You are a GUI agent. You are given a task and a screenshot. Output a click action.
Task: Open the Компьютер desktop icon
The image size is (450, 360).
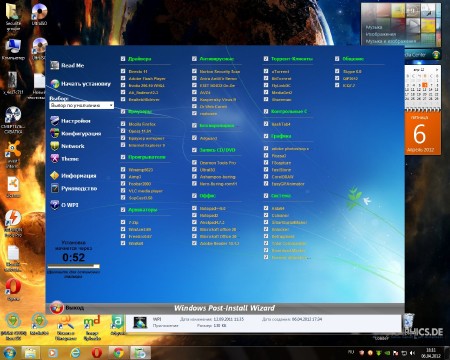coord(13,49)
